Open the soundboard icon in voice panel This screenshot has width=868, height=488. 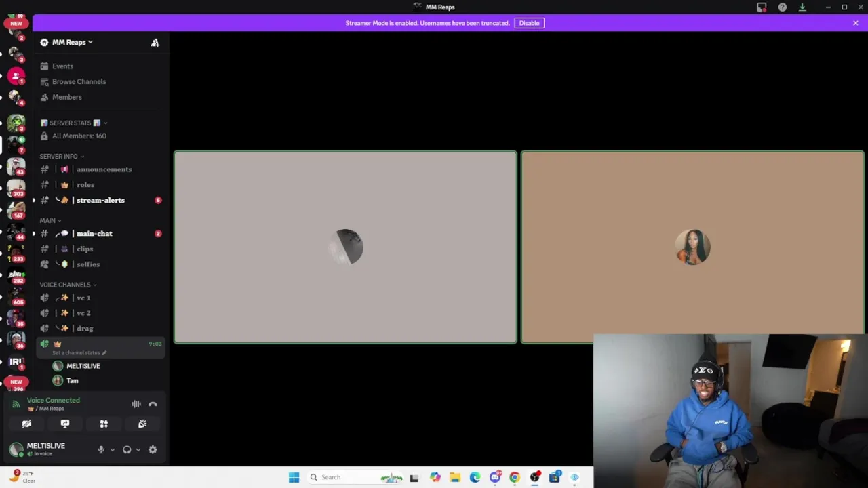(142, 424)
